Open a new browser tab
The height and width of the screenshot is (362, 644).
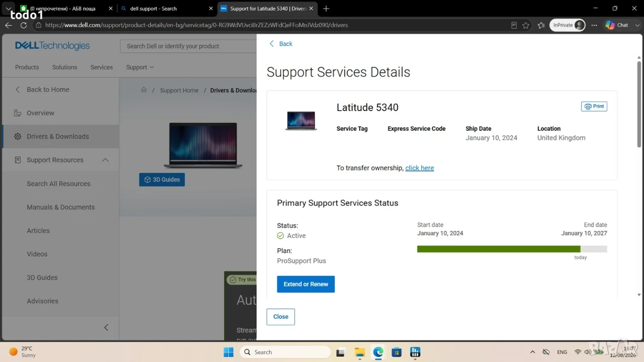(x=326, y=9)
